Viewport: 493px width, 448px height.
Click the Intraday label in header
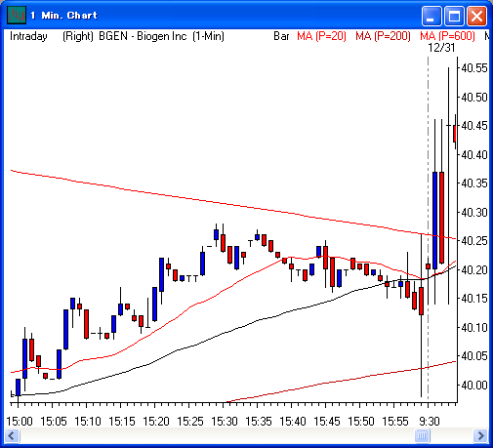[28, 36]
